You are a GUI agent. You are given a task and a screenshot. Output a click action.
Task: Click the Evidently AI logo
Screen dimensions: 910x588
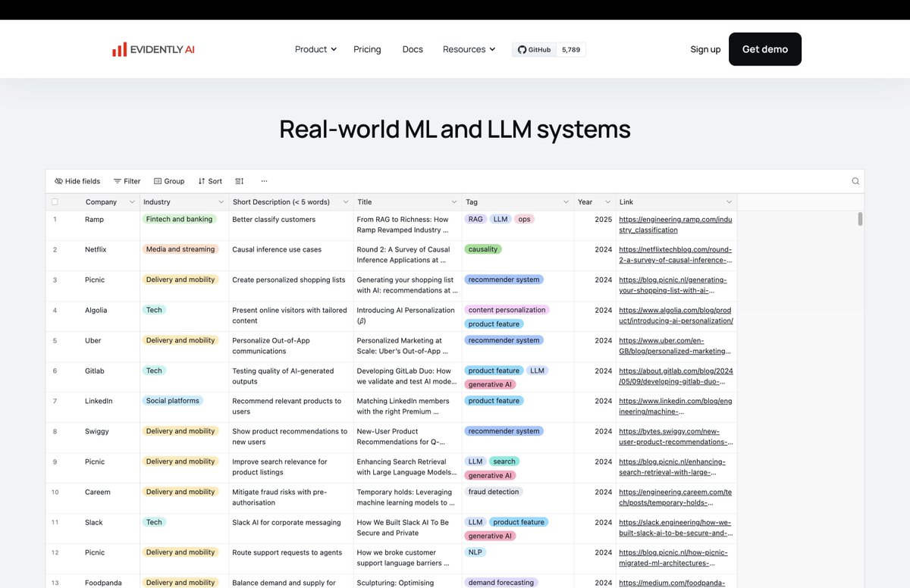[x=153, y=49]
